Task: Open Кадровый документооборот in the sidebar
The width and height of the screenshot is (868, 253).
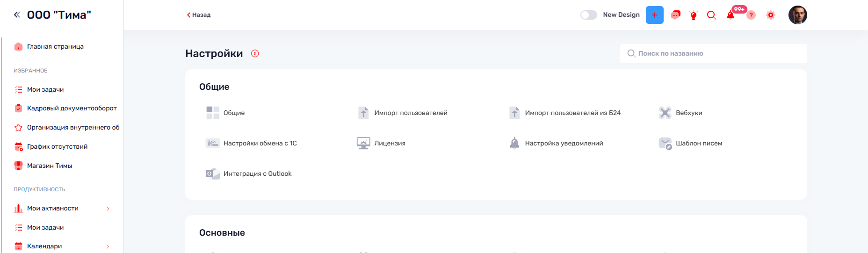Action: pyautogui.click(x=72, y=108)
